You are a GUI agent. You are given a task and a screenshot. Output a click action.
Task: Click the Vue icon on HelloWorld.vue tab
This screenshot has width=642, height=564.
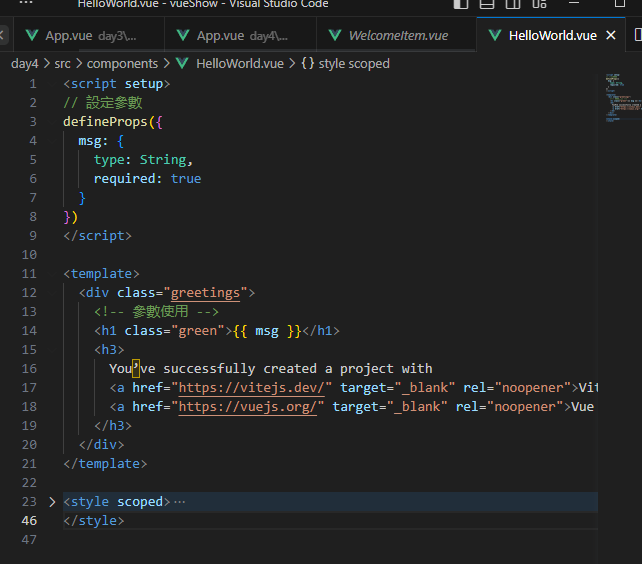(x=495, y=35)
